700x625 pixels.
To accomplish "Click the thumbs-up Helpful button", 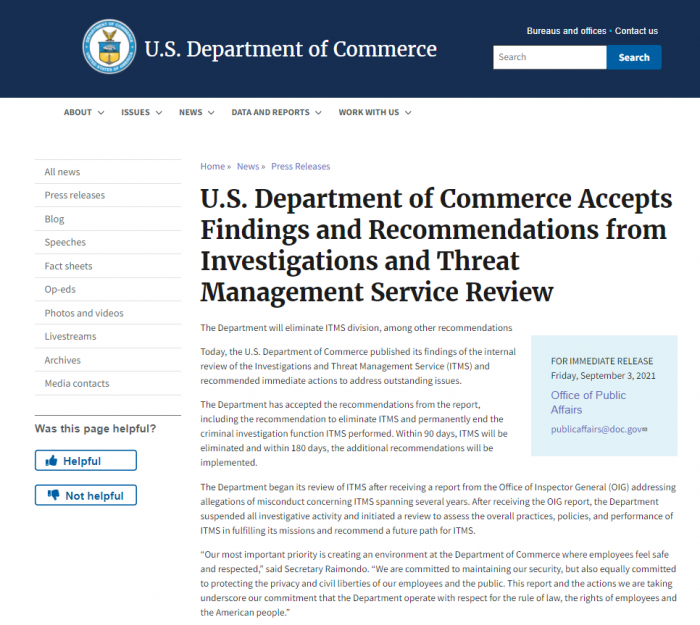I will (x=85, y=461).
